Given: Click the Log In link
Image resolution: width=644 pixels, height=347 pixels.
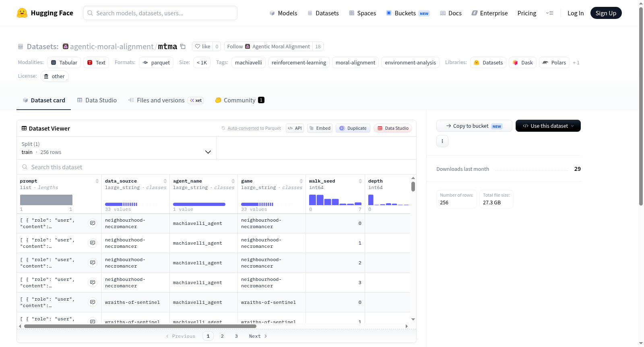Looking at the screenshot, I should coord(576,13).
